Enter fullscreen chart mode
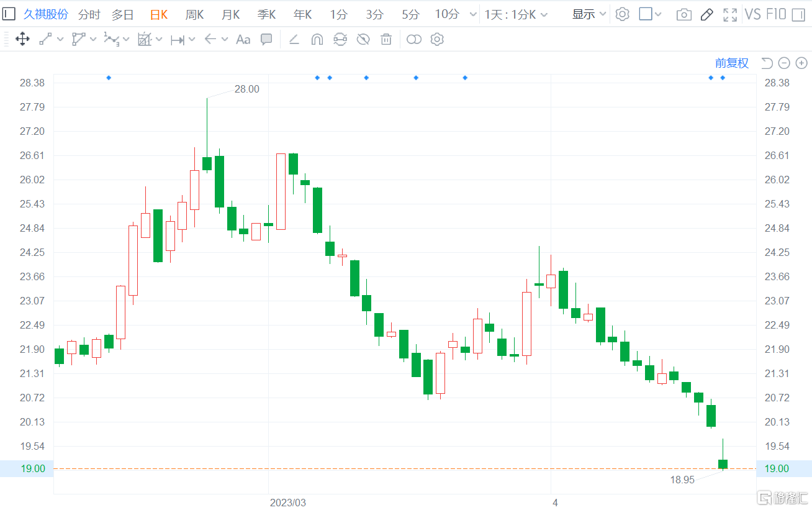Image resolution: width=812 pixels, height=510 pixels. click(x=731, y=14)
